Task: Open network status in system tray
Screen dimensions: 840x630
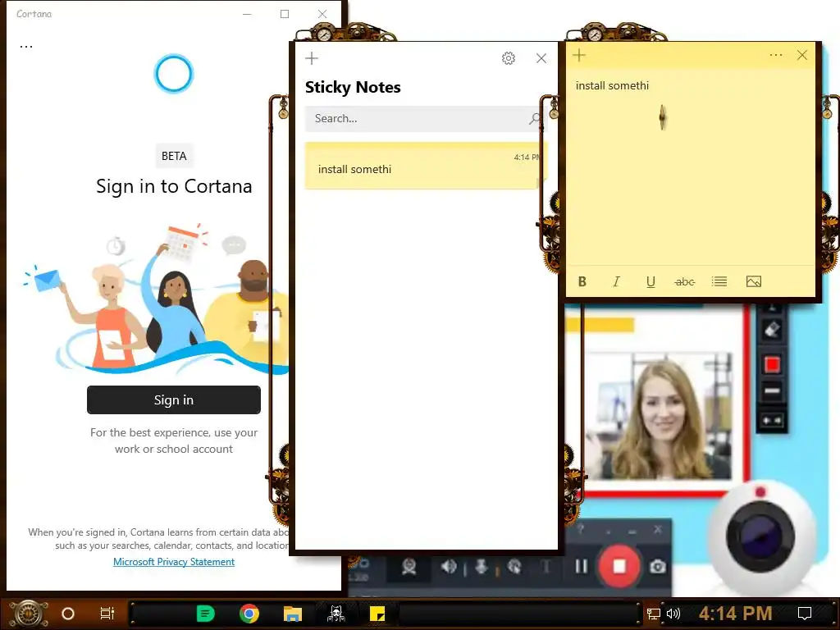Action: (654, 614)
